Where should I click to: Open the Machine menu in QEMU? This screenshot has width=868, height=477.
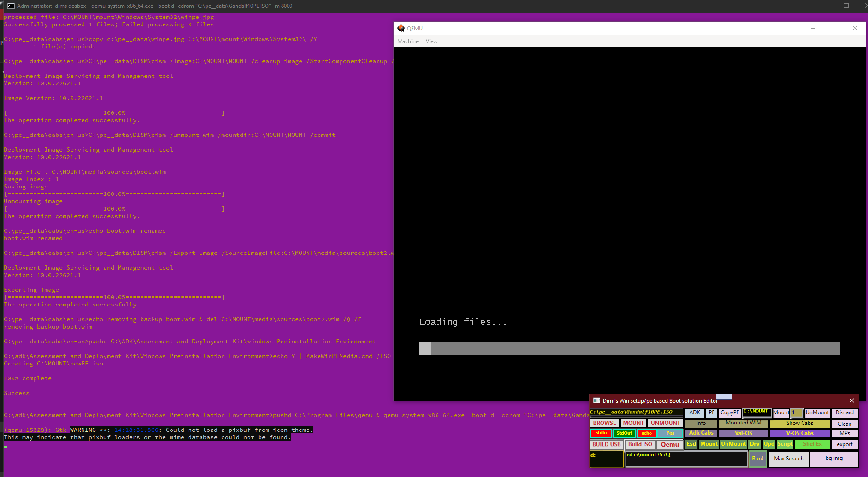click(408, 41)
